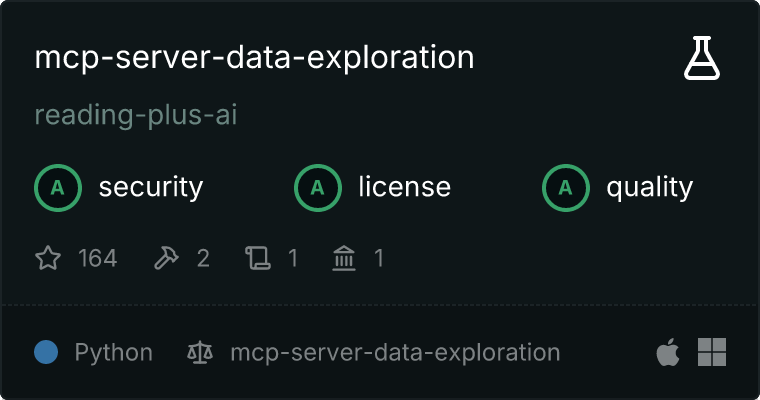Click the quality grade A badge
The height and width of the screenshot is (400, 760).
[566, 187]
